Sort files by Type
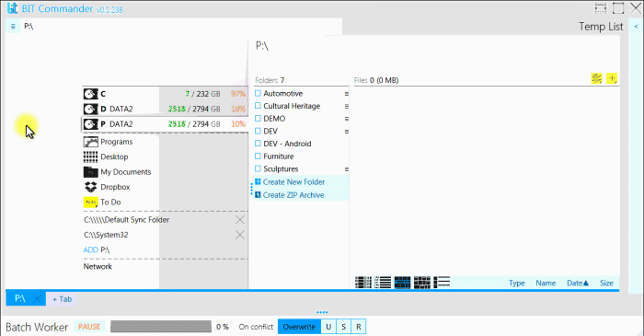The image size is (644, 336). tap(517, 283)
